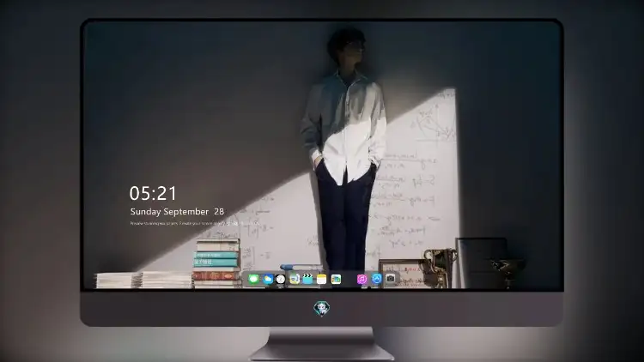The width and height of the screenshot is (644, 362).
Task: Open the blue App Store icon
Action: [376, 279]
